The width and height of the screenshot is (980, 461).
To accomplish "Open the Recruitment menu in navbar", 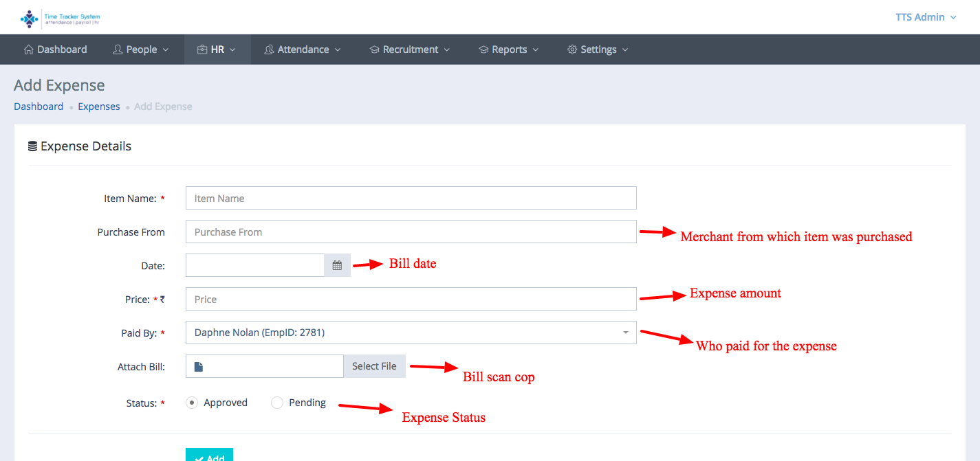I will click(x=410, y=49).
